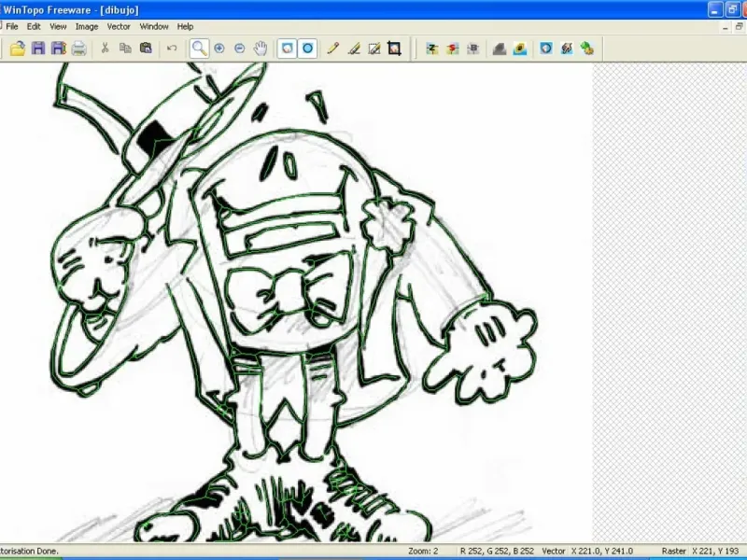Viewport: 747px width, 560px height.
Task: Select the dashed-box pencil selection tool
Action: 374,49
